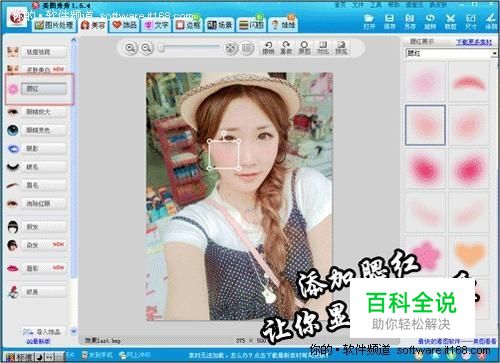The width and height of the screenshot is (500, 363).
Task: Click the down arrow below left sidebar scrollbar
Action: coord(74,331)
